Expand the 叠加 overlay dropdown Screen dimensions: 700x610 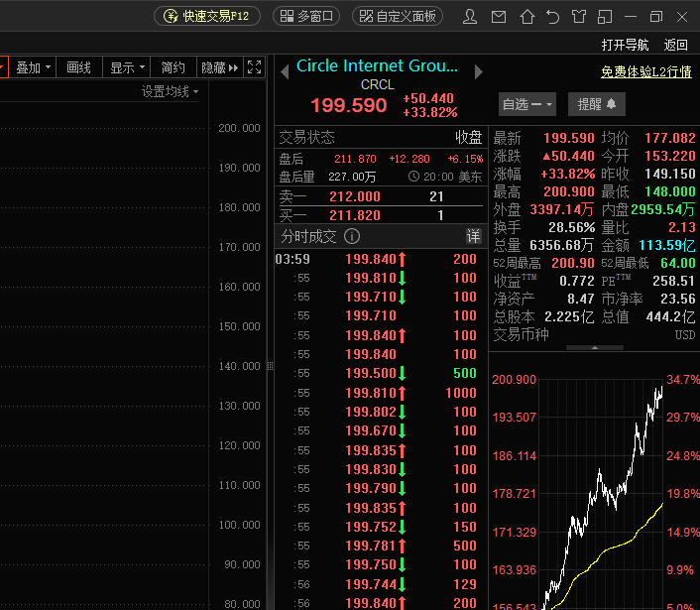click(33, 67)
